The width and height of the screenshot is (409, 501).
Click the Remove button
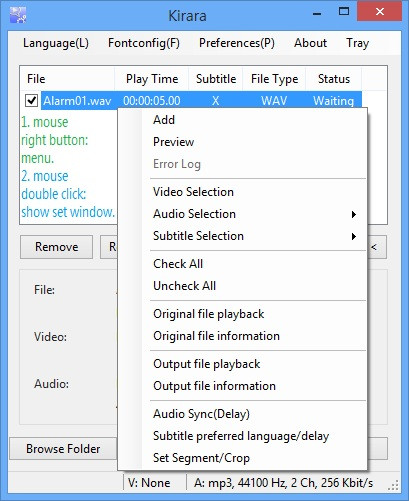coord(56,247)
